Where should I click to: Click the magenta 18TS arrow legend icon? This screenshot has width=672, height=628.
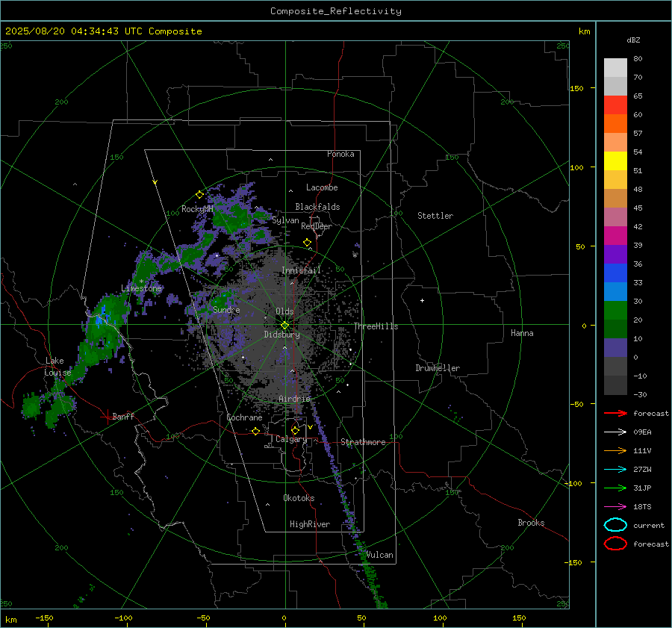coord(615,507)
